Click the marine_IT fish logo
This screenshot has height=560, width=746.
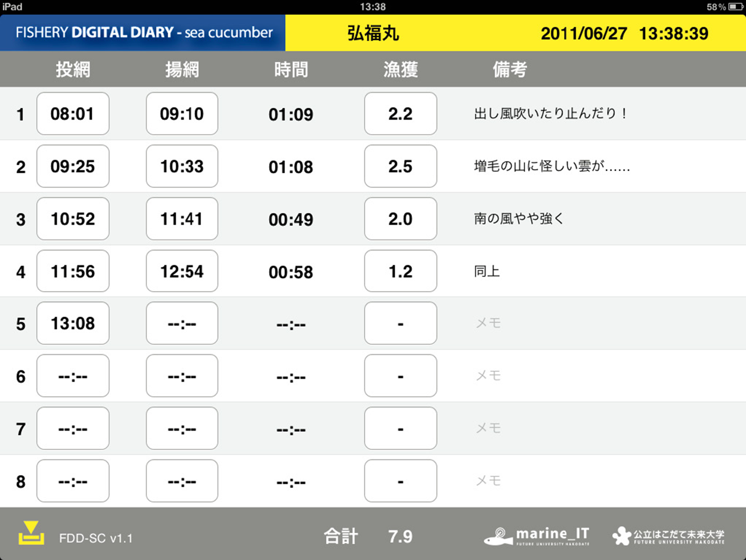coord(537,536)
